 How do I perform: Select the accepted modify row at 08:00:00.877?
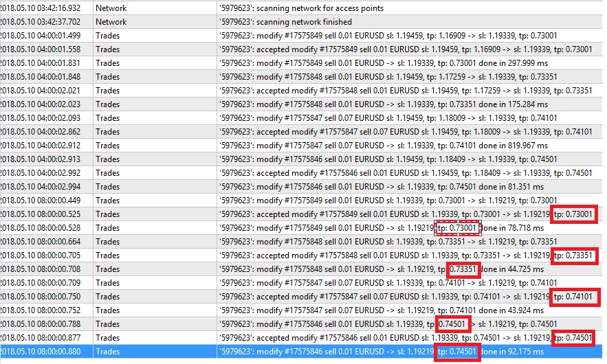pyautogui.click(x=301, y=338)
